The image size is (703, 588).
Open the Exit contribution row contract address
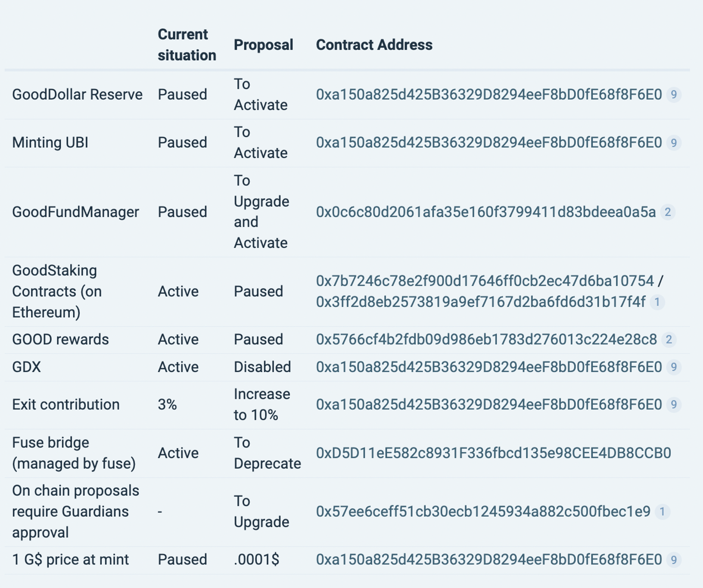pos(489,405)
